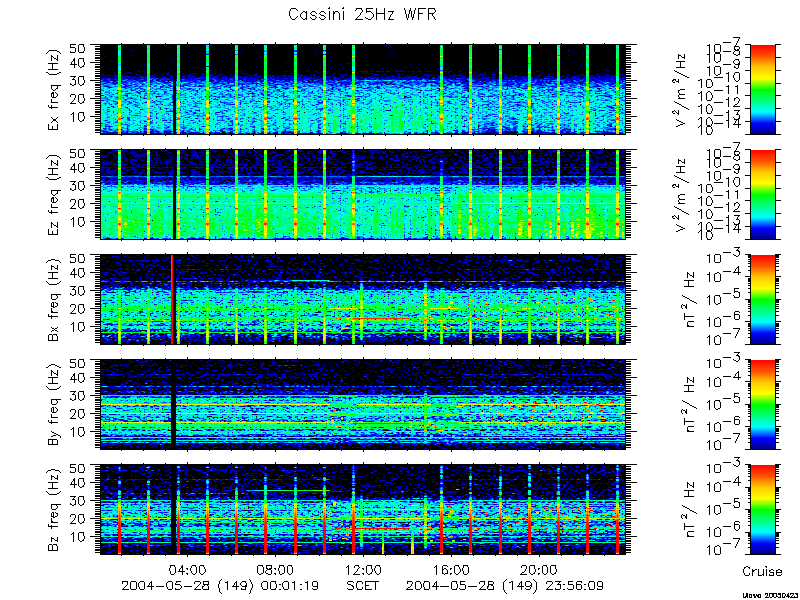Click inside the Ez spectrogram panel
This screenshot has height=600, width=800.
(363, 194)
